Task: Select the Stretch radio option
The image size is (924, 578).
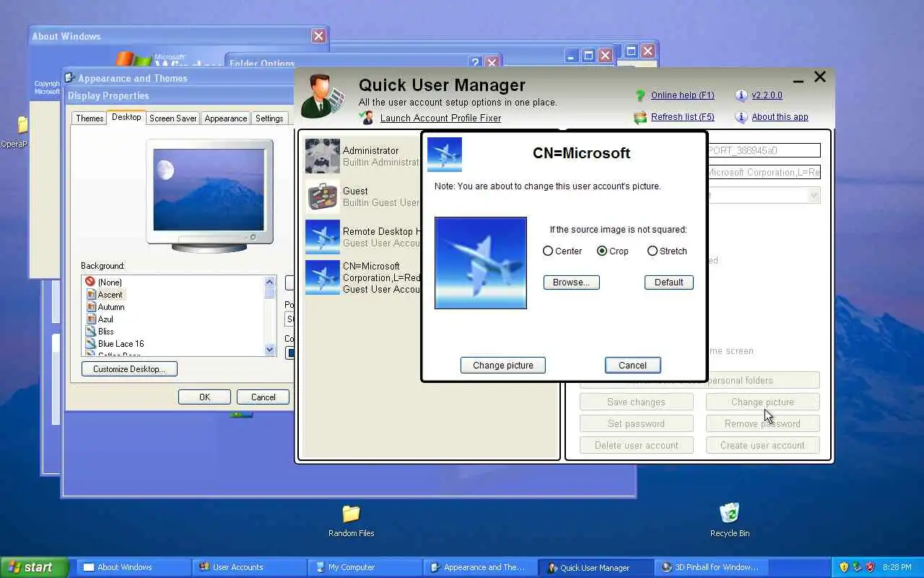Action: [653, 251]
